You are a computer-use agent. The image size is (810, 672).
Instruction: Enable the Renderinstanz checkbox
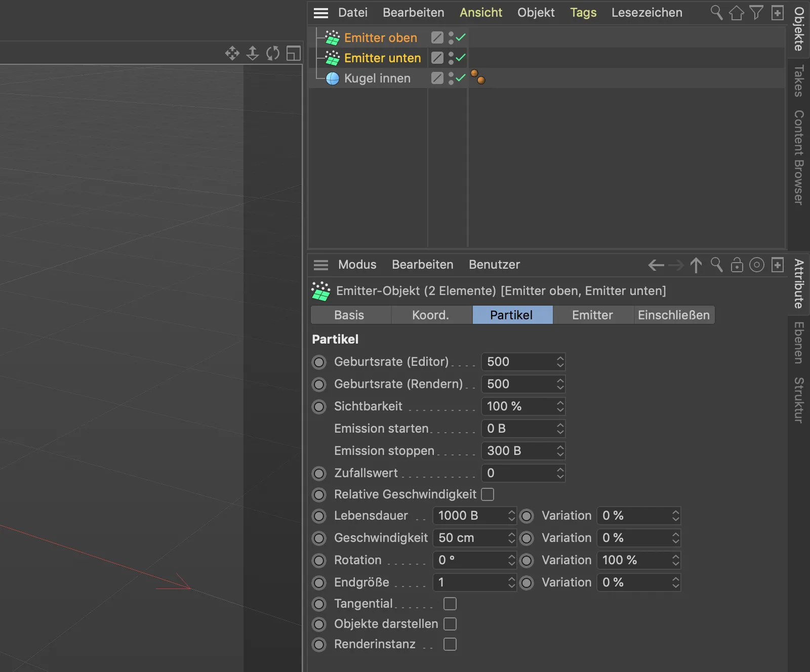(450, 644)
